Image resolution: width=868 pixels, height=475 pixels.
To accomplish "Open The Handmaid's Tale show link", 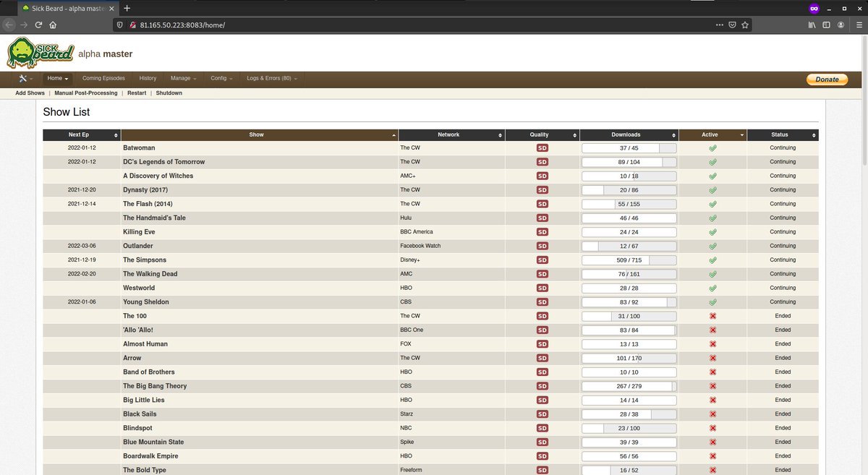I will click(154, 218).
